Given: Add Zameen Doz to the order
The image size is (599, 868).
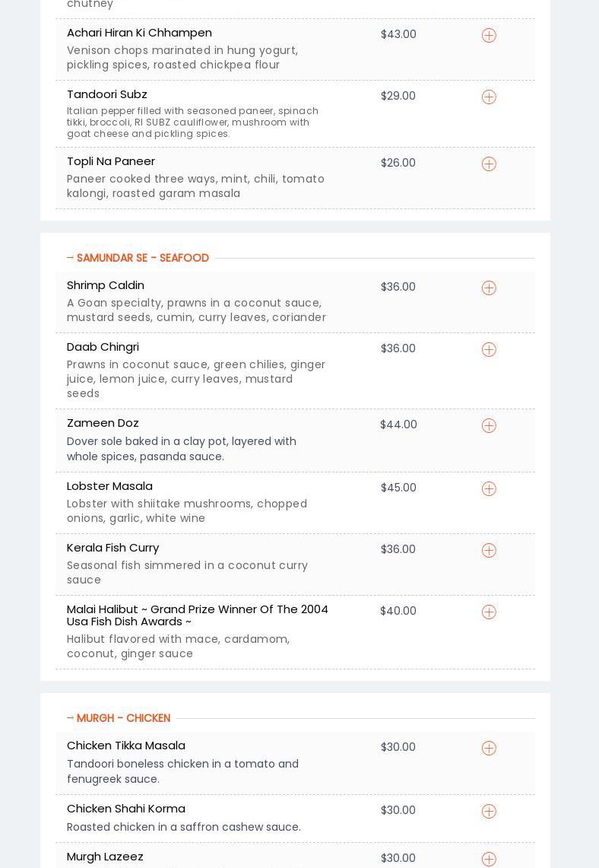Looking at the screenshot, I should pos(489,426).
